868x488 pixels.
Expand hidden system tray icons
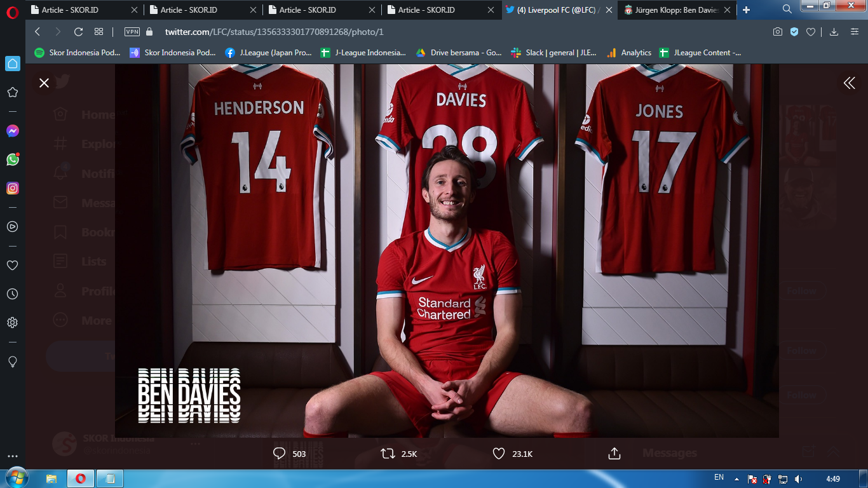(736, 478)
